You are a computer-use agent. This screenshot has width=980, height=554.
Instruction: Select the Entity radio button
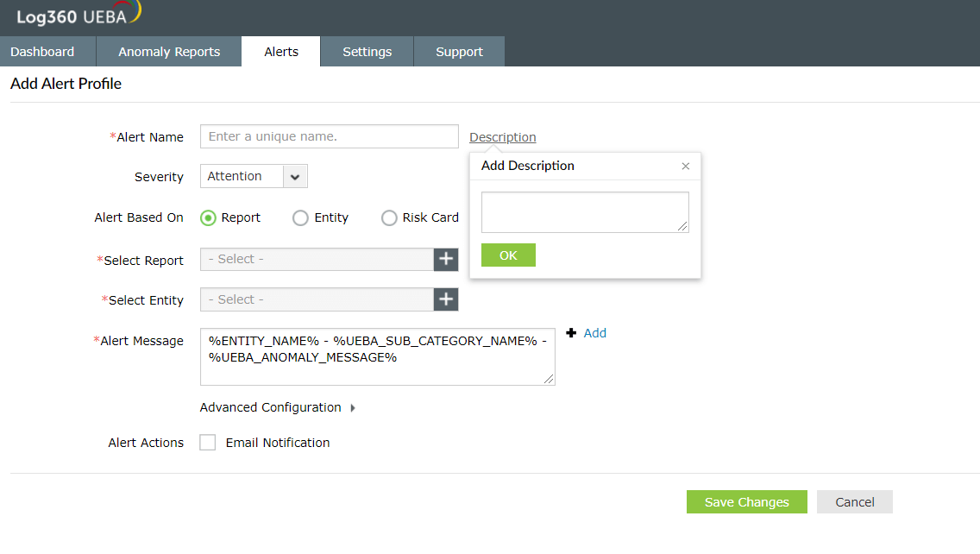pyautogui.click(x=300, y=218)
